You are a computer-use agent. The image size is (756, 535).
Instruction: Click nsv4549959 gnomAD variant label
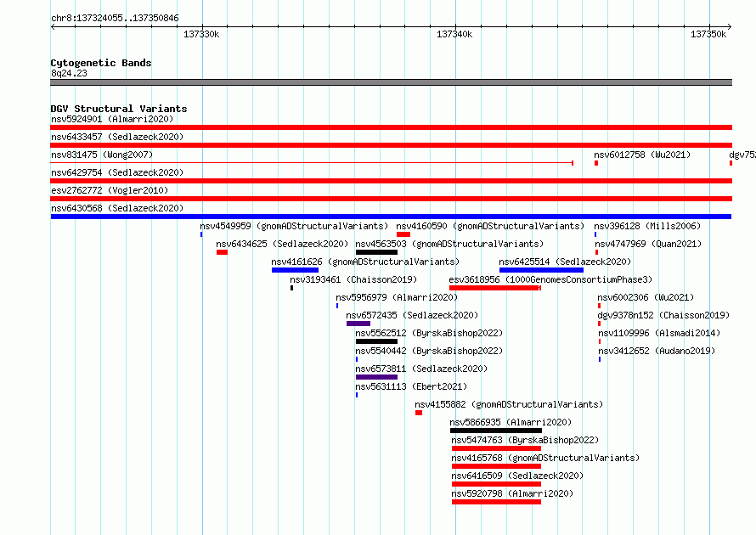point(294,226)
